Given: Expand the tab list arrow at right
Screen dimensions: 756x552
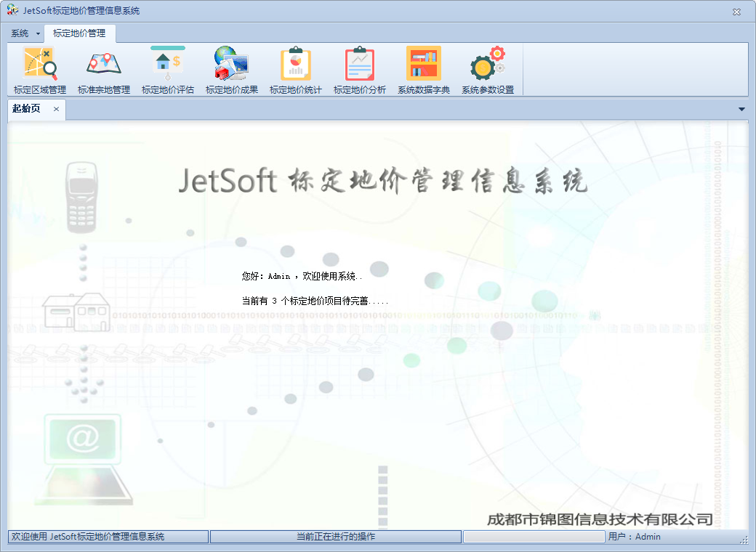Looking at the screenshot, I should [741, 110].
